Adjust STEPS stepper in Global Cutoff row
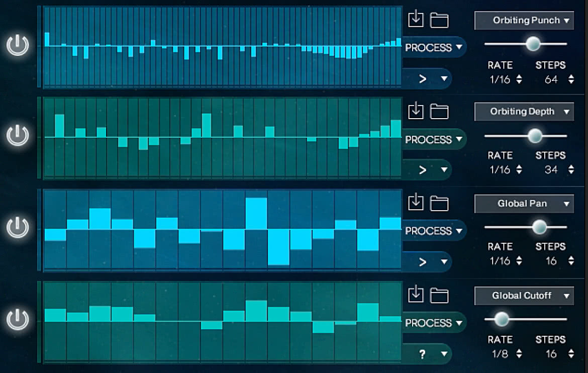Image resolution: width=588 pixels, height=373 pixels. point(571,353)
